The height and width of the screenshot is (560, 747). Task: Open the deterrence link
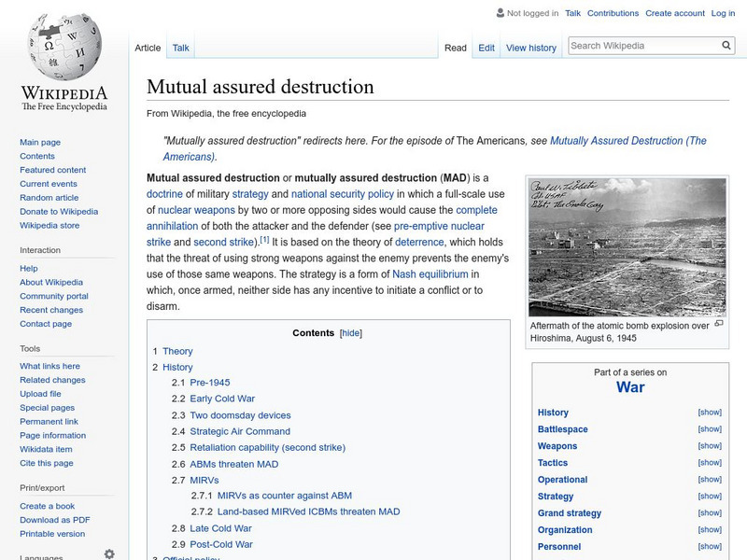pyautogui.click(x=419, y=242)
